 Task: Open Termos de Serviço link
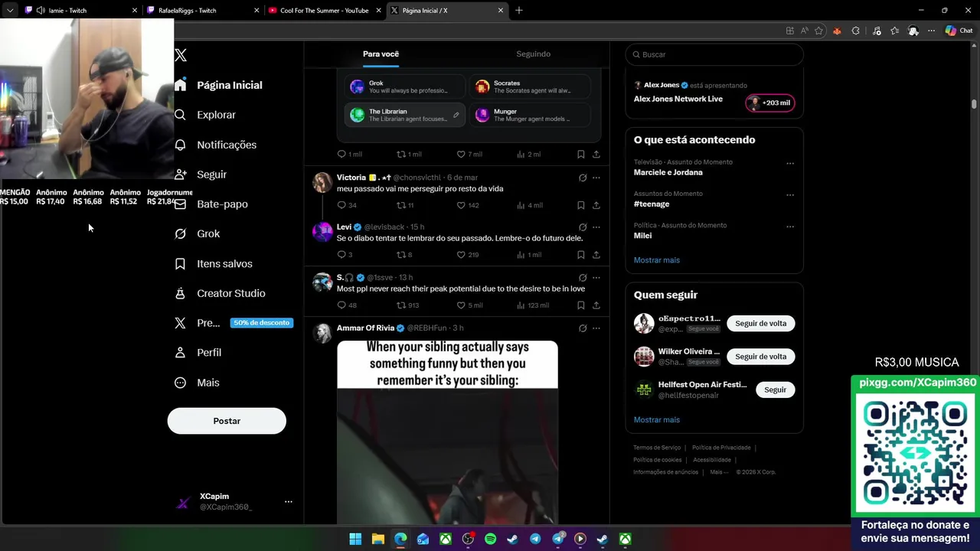pyautogui.click(x=657, y=448)
